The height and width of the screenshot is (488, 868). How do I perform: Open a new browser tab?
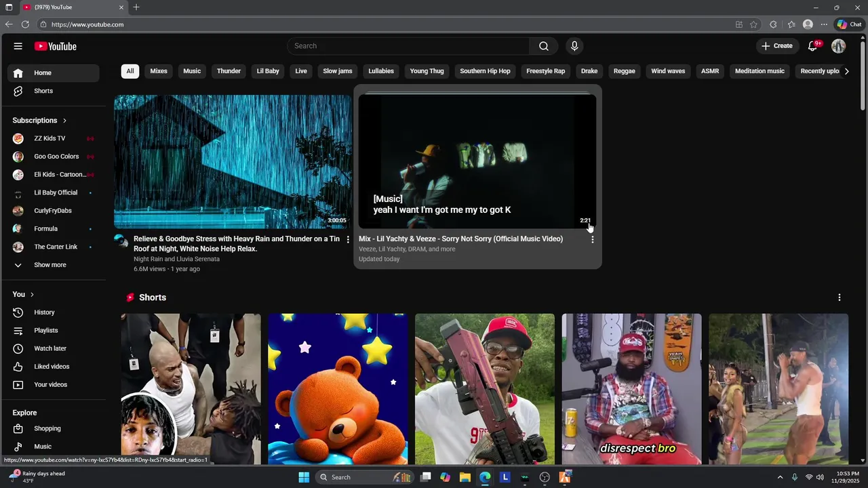click(136, 7)
